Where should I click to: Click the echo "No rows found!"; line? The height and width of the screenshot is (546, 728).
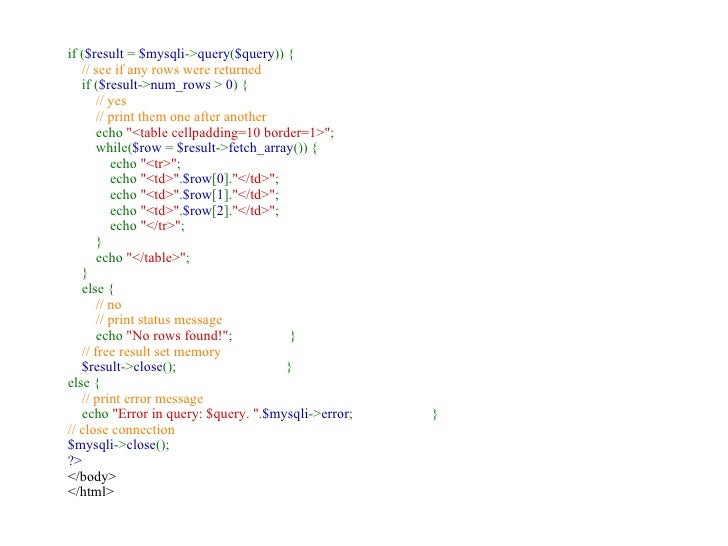(x=164, y=336)
